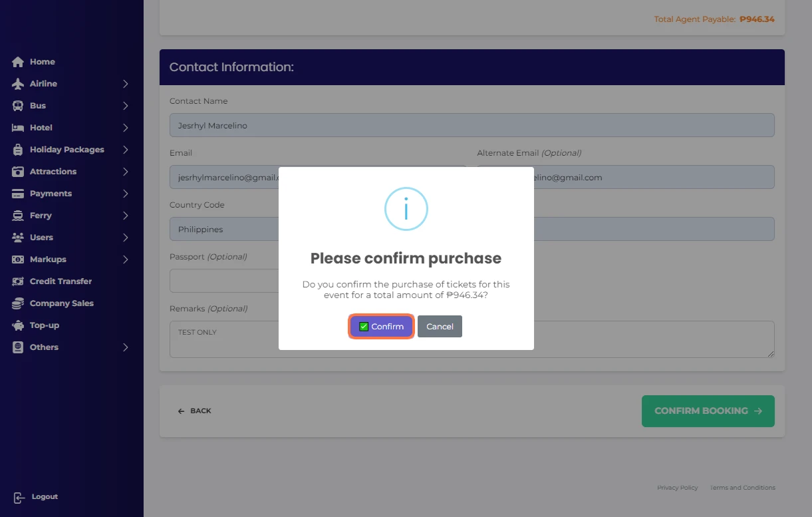Click the Contact Name input field
812x517 pixels.
[472, 125]
